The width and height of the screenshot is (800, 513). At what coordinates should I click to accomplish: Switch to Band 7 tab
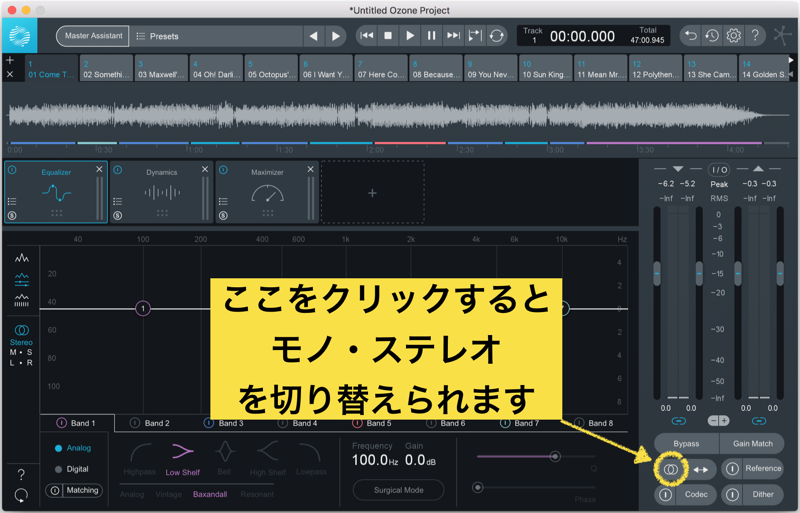click(520, 423)
